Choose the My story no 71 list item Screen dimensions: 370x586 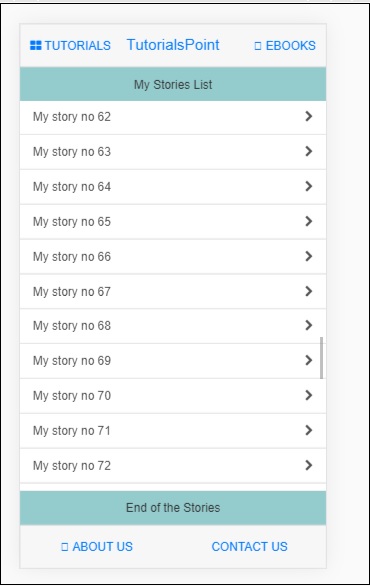(x=173, y=431)
